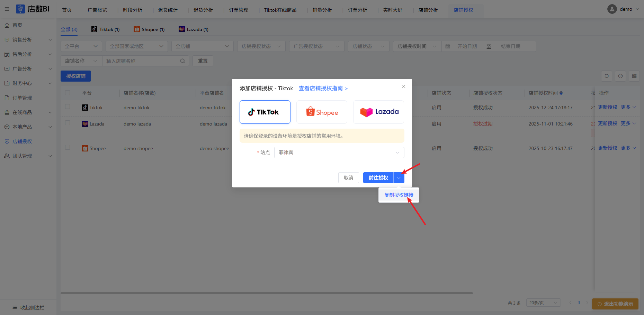
Task: Click 退出功能演示 button
Action: click(x=615, y=304)
